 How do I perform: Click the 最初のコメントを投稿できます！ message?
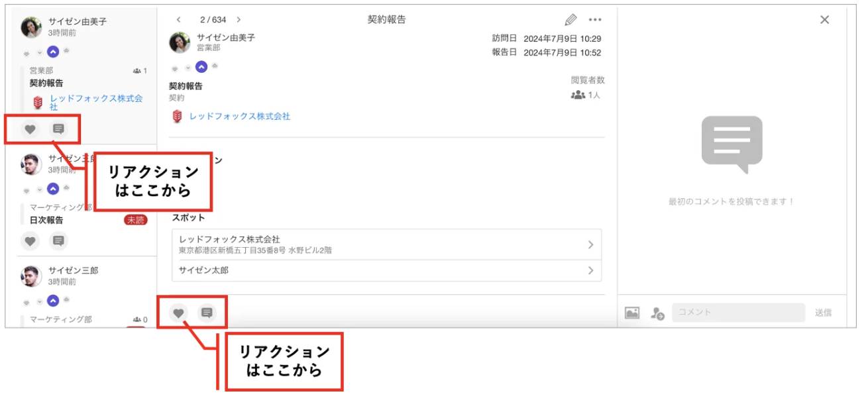(x=732, y=201)
